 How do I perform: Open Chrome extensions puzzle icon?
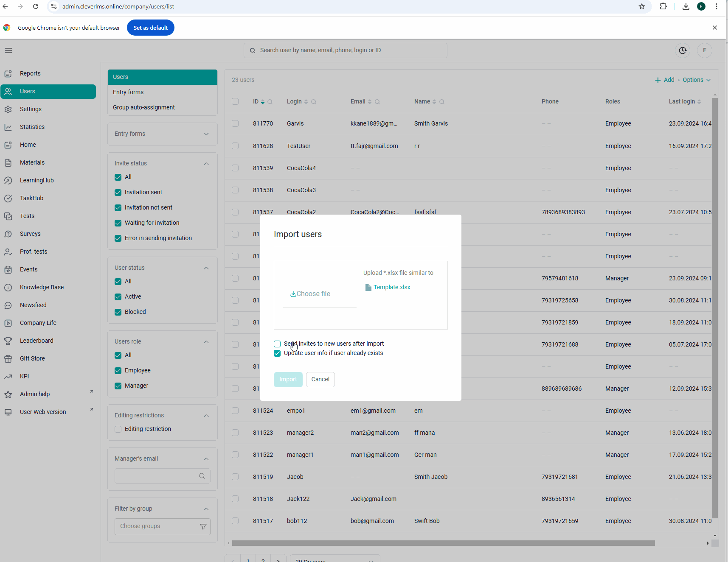[663, 6]
